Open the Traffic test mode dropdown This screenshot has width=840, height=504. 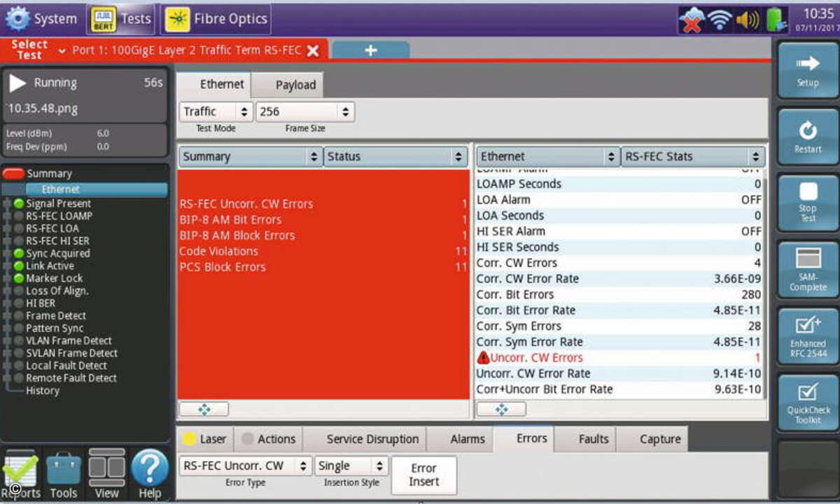point(216,111)
